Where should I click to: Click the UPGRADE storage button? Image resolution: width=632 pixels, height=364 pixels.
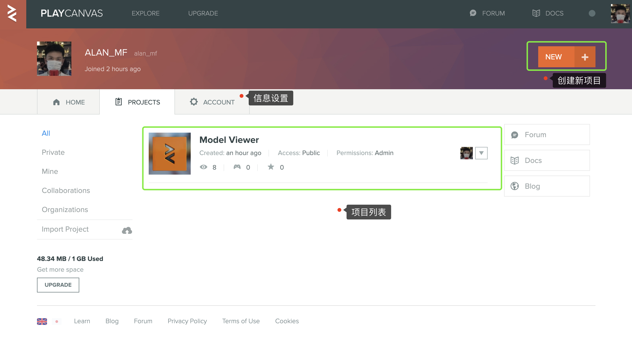[58, 285]
